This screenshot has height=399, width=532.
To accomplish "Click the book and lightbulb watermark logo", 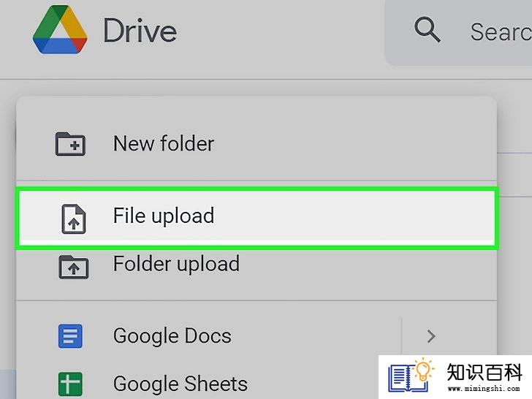I will click(411, 377).
